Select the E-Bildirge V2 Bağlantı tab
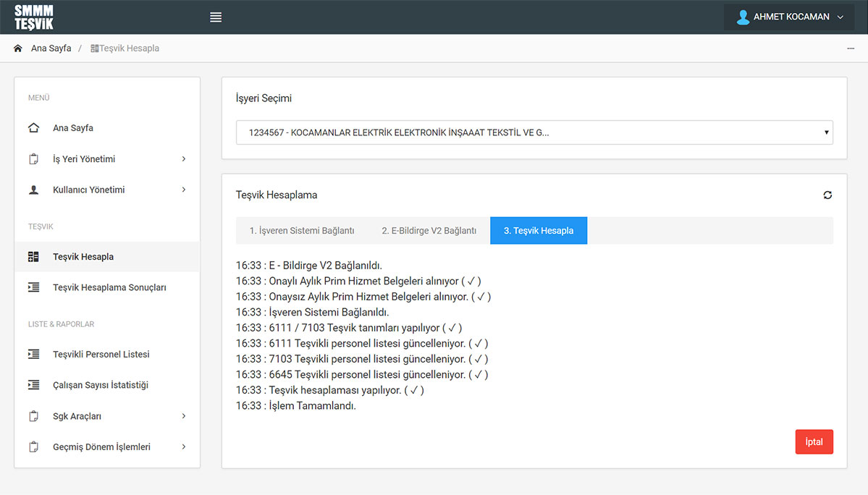 tap(429, 231)
